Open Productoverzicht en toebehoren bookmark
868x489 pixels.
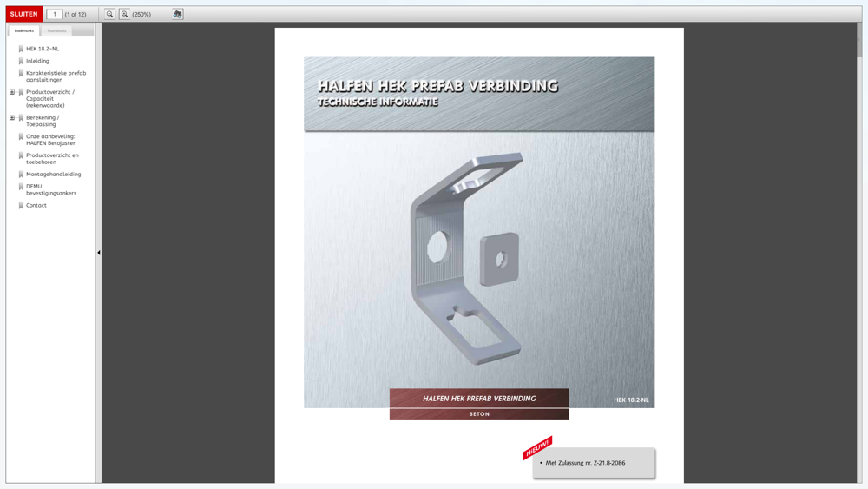click(52, 158)
